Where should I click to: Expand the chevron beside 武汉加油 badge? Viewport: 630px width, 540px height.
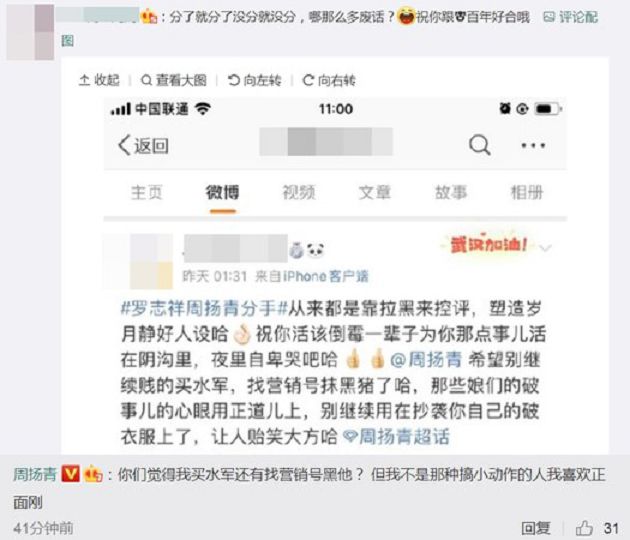point(545,248)
